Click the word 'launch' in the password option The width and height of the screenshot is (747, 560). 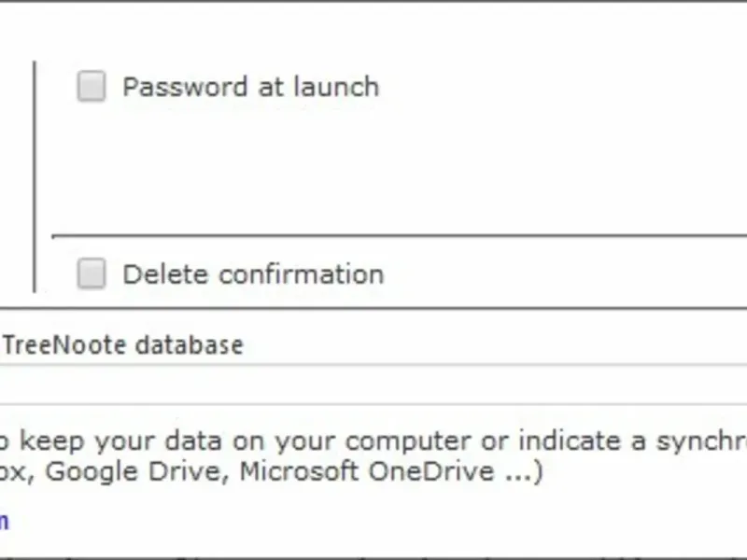[x=336, y=87]
